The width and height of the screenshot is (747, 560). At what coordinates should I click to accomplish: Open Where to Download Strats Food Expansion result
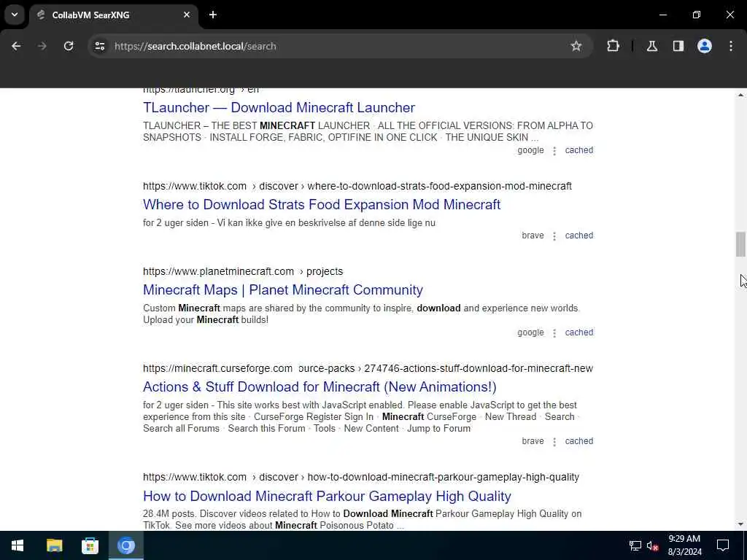tap(322, 205)
